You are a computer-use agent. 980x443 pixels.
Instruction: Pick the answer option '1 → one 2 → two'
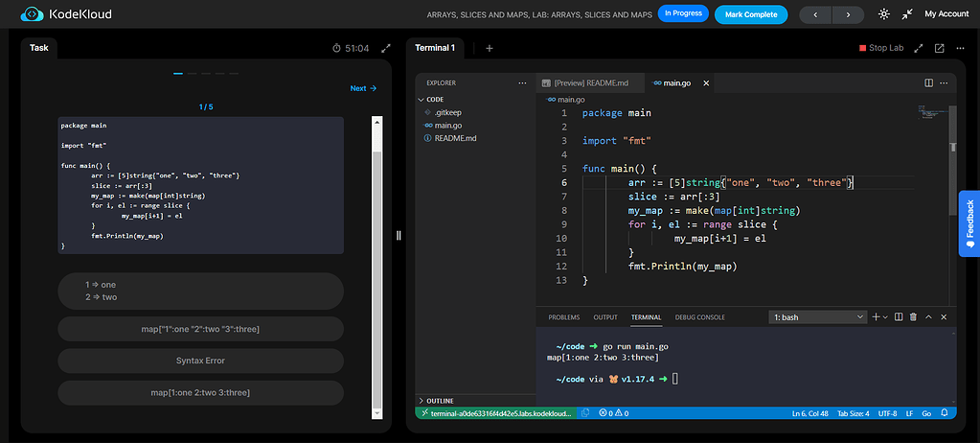point(200,291)
